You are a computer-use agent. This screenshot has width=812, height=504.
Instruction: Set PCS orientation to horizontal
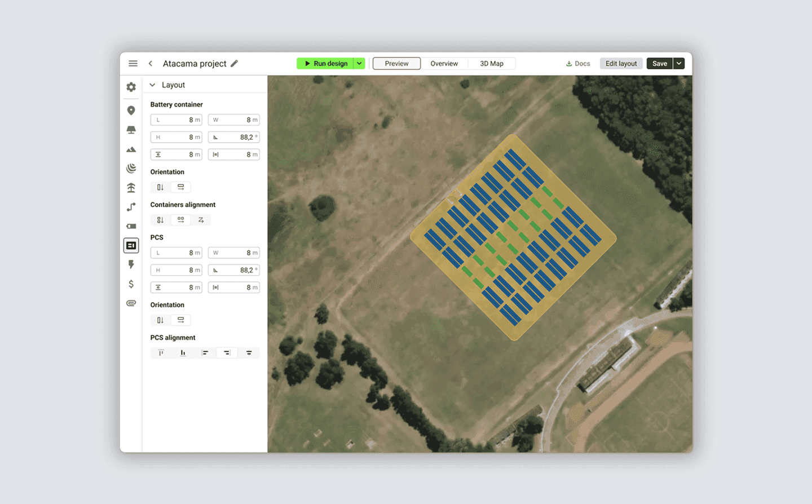click(180, 320)
